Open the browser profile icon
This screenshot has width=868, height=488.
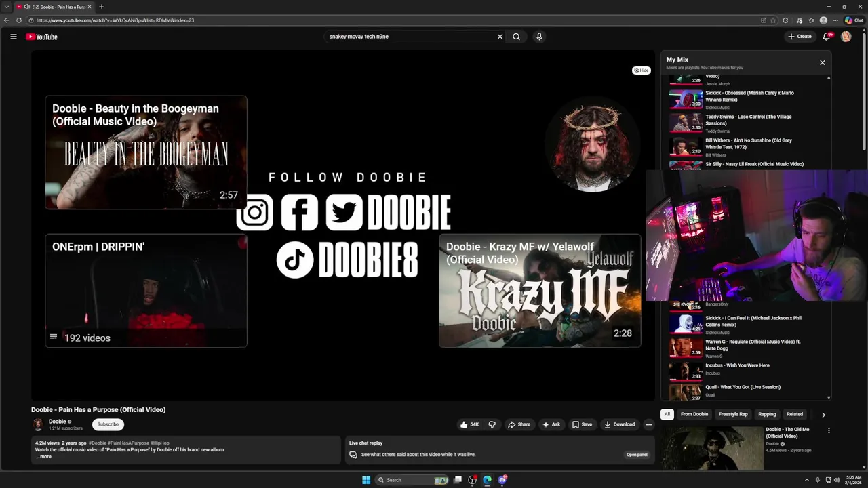click(x=823, y=20)
